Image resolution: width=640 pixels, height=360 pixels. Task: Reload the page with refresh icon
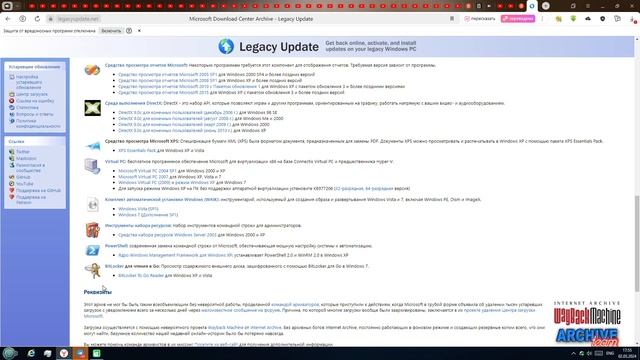point(37,19)
